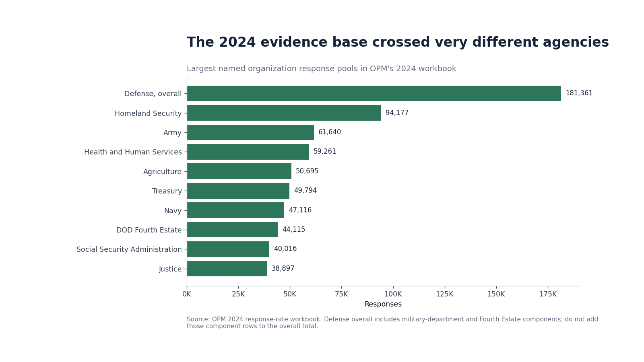Select the subtitle about largest organization response pools
The width and height of the screenshot is (644, 362).
point(322,69)
